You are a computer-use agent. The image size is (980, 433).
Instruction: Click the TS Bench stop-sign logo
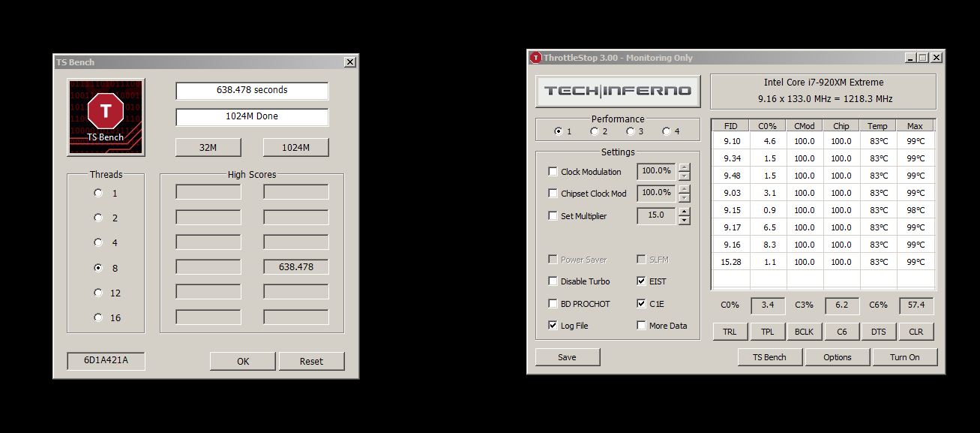coord(106,117)
